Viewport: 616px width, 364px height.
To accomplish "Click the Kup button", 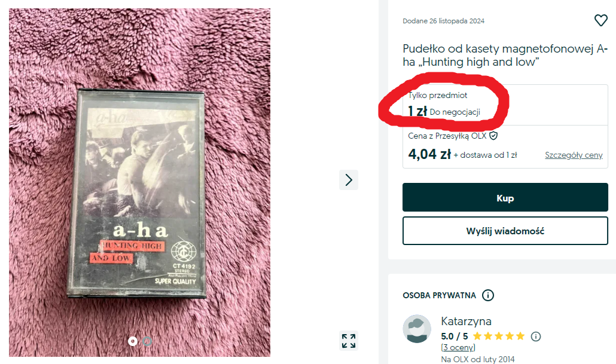I will click(505, 197).
